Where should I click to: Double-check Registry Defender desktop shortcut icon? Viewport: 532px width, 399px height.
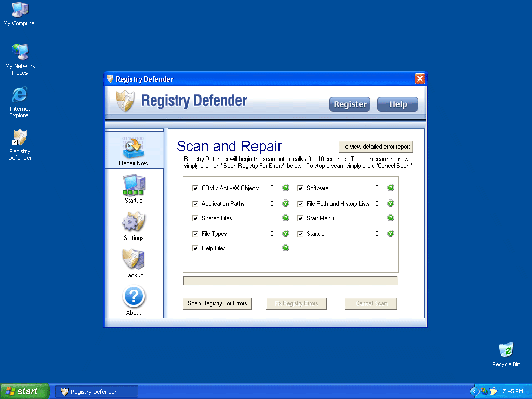click(20, 139)
